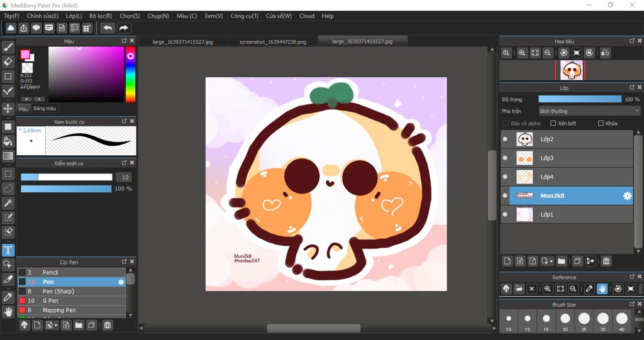Select the Move tool with four arrows

point(8,109)
